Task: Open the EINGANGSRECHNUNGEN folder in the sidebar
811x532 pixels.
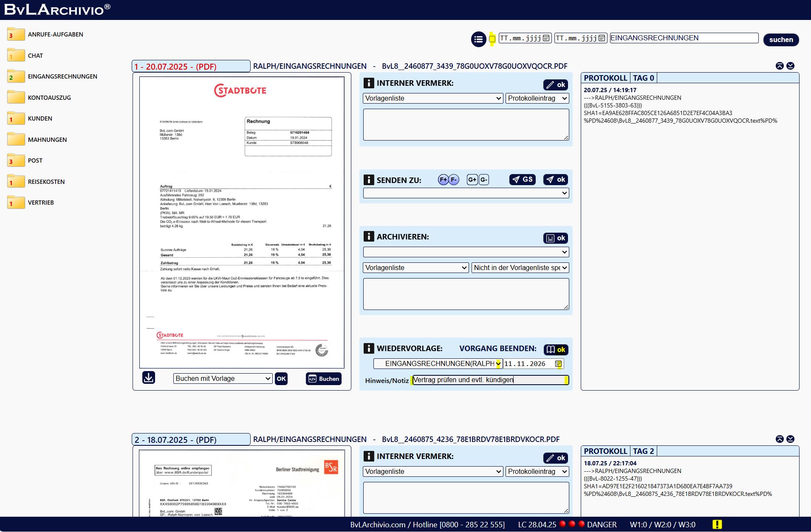Action: (62, 76)
